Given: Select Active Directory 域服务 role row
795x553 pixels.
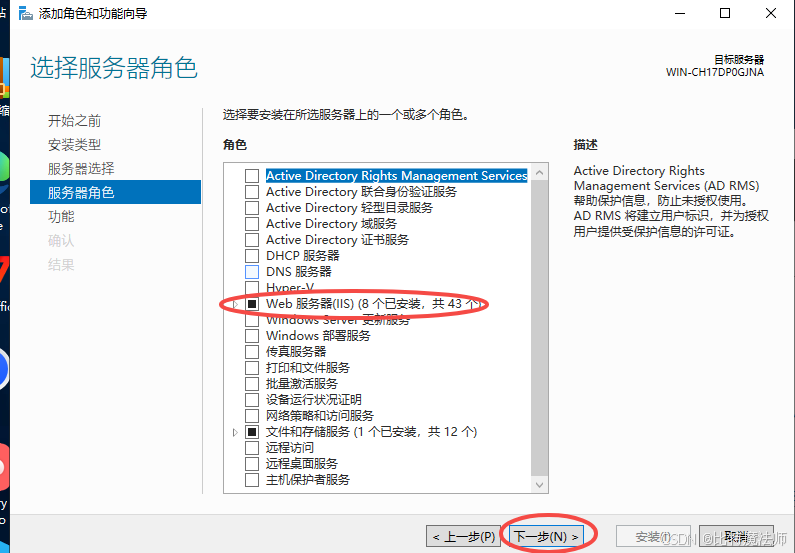Looking at the screenshot, I should coord(331,224).
